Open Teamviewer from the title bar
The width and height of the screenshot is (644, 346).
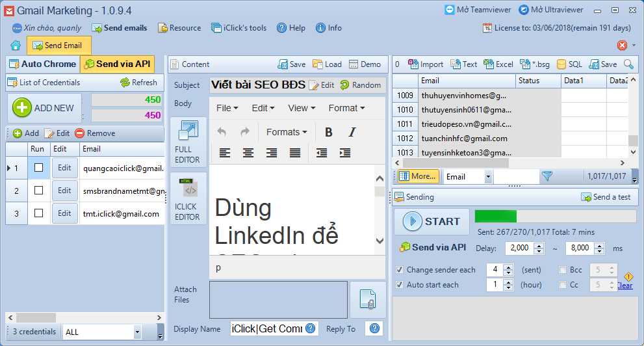(x=478, y=10)
